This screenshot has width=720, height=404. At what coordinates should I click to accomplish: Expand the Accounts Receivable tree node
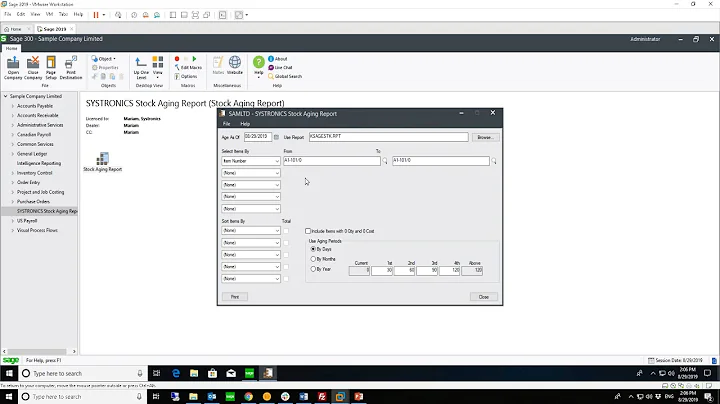(13, 116)
